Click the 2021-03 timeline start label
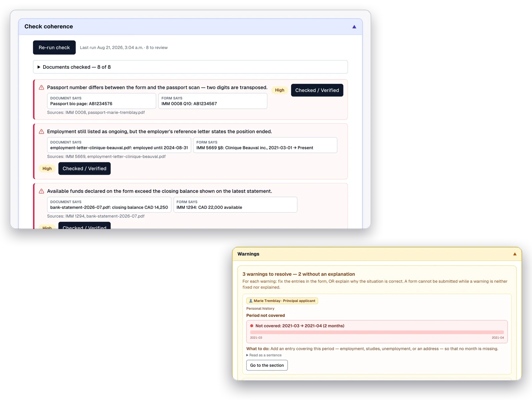532x400 pixels. point(256,338)
